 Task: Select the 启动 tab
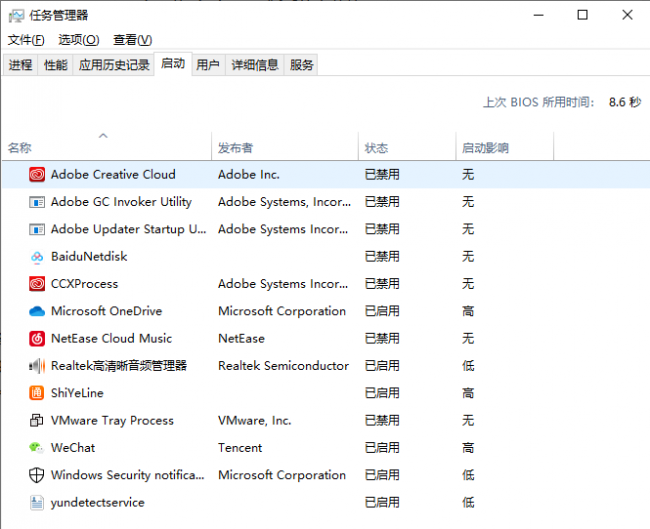173,64
